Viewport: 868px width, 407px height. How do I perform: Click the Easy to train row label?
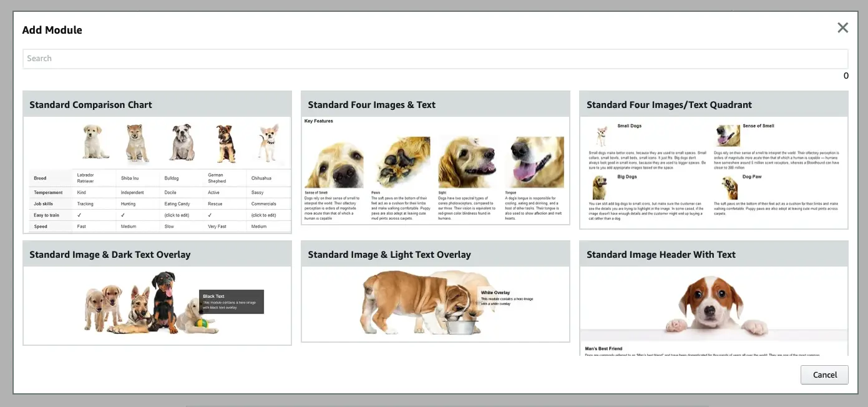(47, 215)
